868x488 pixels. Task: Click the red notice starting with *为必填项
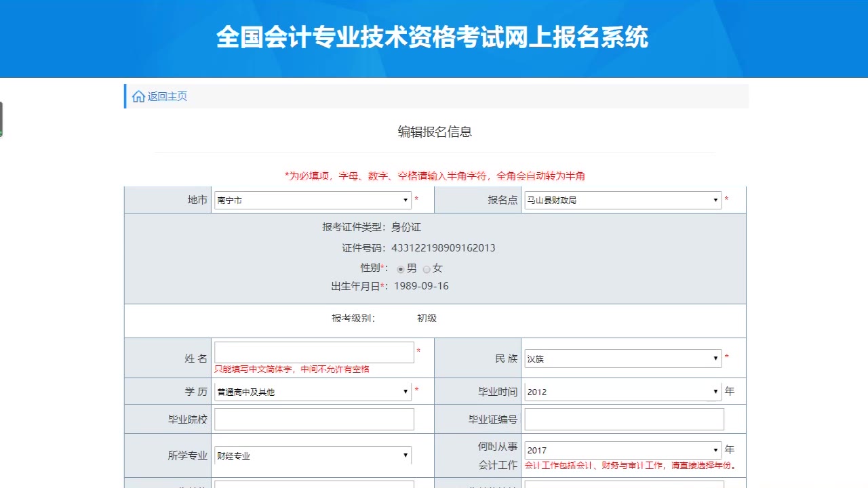(435, 176)
